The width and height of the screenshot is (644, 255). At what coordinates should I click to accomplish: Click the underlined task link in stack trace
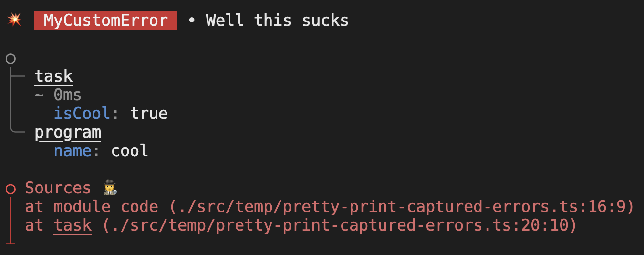pos(73,225)
